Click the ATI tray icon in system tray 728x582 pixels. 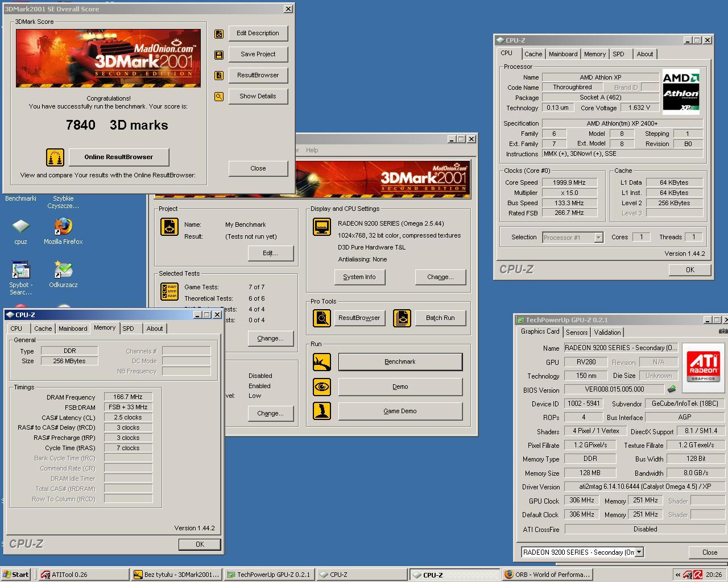[688, 575]
